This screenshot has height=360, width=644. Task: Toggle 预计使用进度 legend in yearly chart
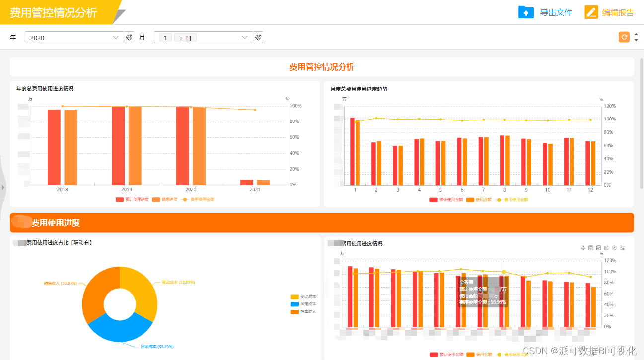pos(132,199)
